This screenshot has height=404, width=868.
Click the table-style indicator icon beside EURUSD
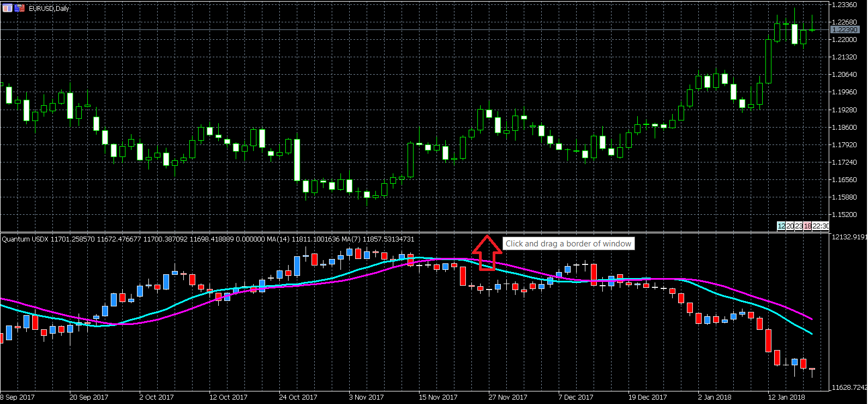point(7,8)
